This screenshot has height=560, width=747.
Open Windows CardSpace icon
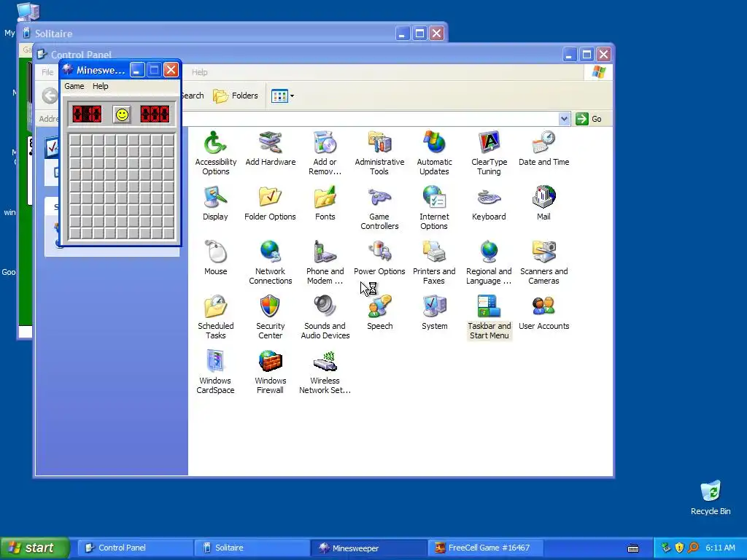(215, 362)
